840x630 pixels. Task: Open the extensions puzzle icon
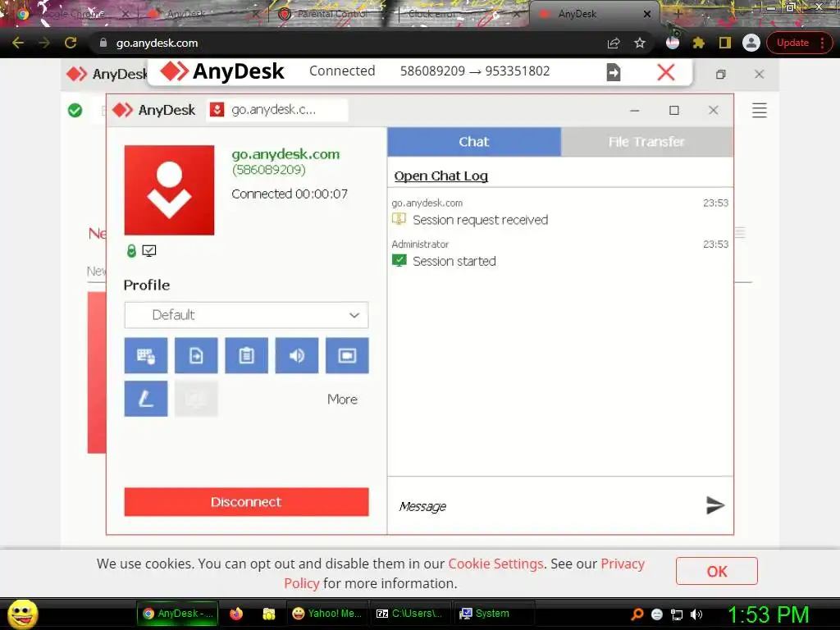699,43
